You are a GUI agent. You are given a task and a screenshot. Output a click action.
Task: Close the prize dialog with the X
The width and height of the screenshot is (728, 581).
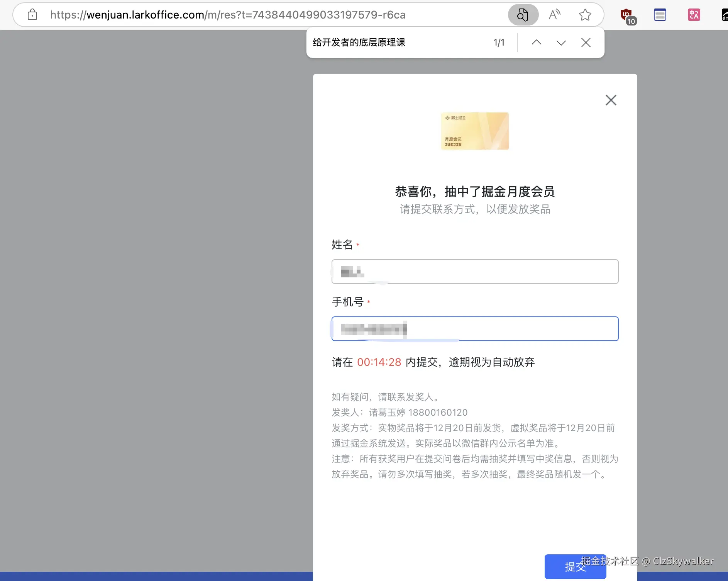(611, 100)
